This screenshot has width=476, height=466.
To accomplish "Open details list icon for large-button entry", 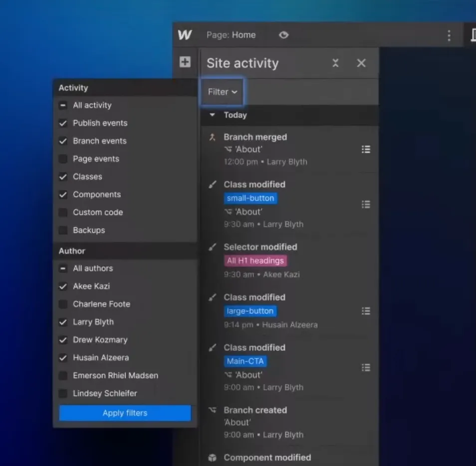I will coord(366,311).
